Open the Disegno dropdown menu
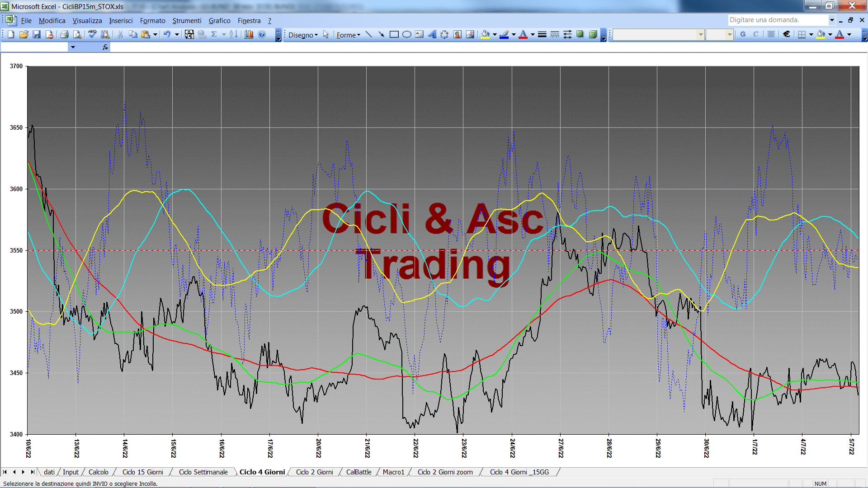This screenshot has height=488, width=868. pyautogui.click(x=303, y=35)
